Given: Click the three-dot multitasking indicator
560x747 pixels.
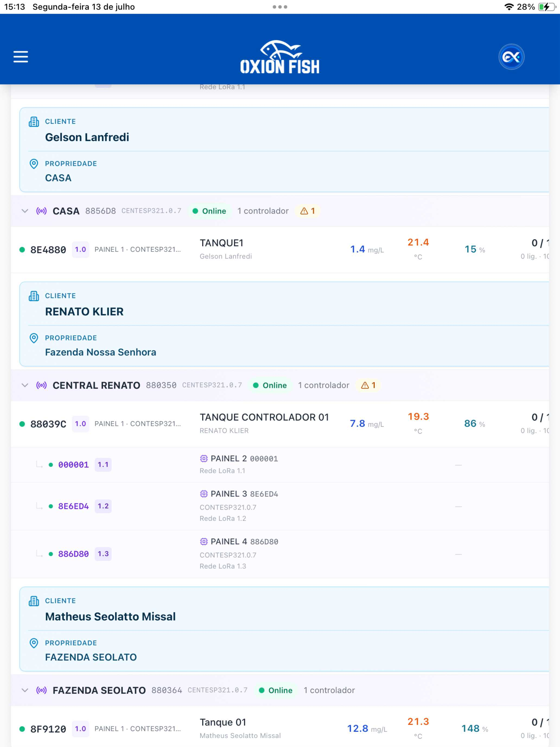Looking at the screenshot, I should (280, 7).
